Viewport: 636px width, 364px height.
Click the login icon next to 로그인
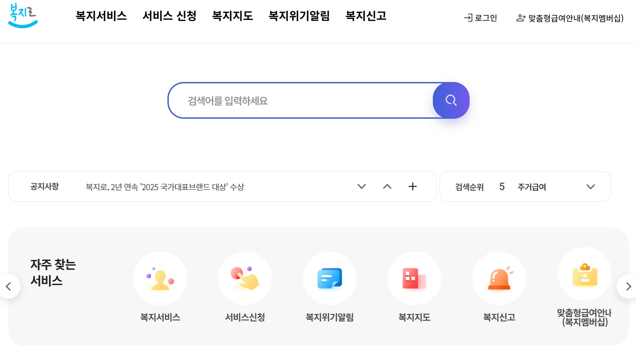pyautogui.click(x=468, y=18)
